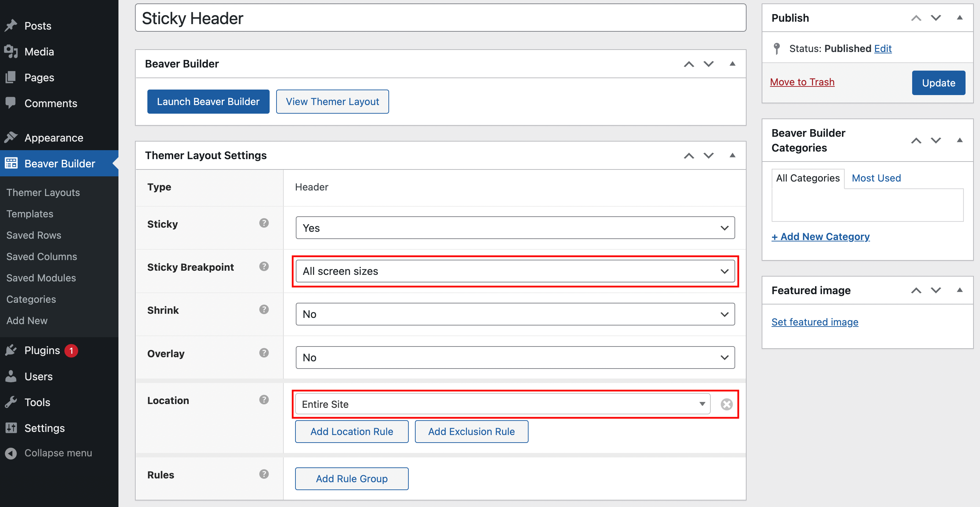The width and height of the screenshot is (980, 507).
Task: Toggle Themer Layout Settings collapse triangle
Action: tap(732, 155)
